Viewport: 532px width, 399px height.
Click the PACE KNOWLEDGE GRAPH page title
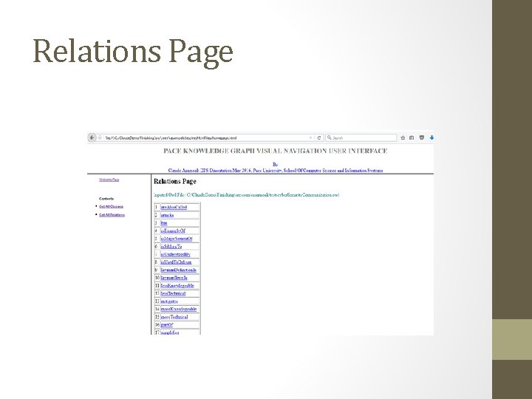(x=275, y=151)
